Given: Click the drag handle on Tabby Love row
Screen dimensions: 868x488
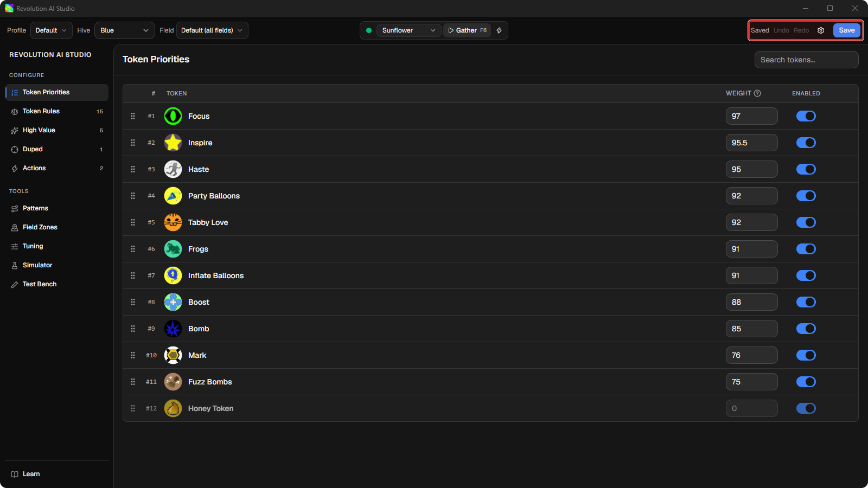Looking at the screenshot, I should click(133, 222).
